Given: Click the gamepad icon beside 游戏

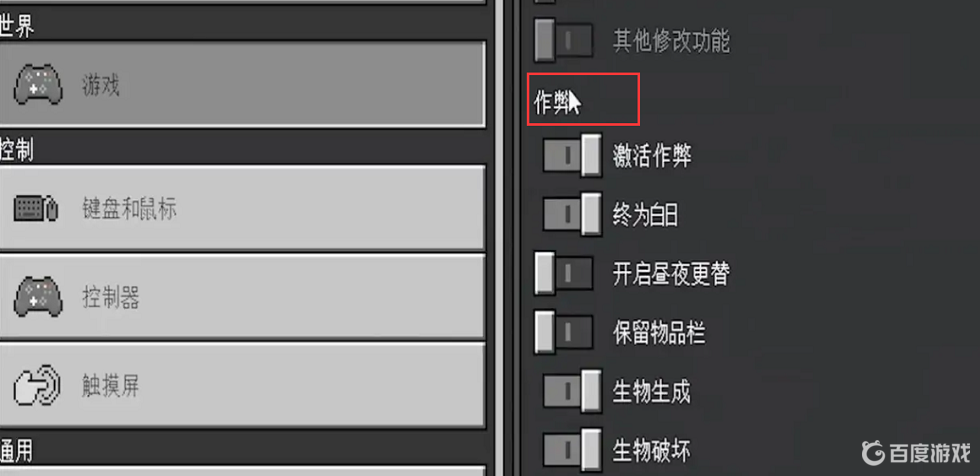Looking at the screenshot, I should tap(38, 84).
